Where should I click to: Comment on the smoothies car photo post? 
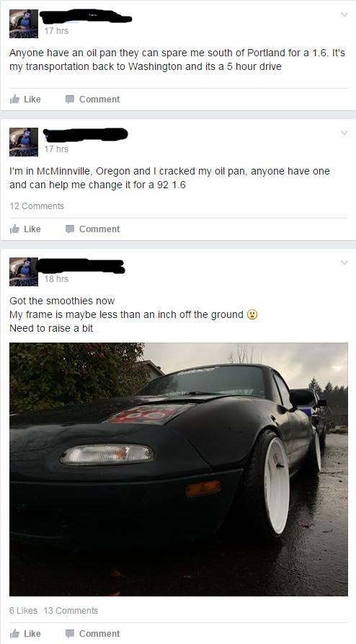(93, 634)
